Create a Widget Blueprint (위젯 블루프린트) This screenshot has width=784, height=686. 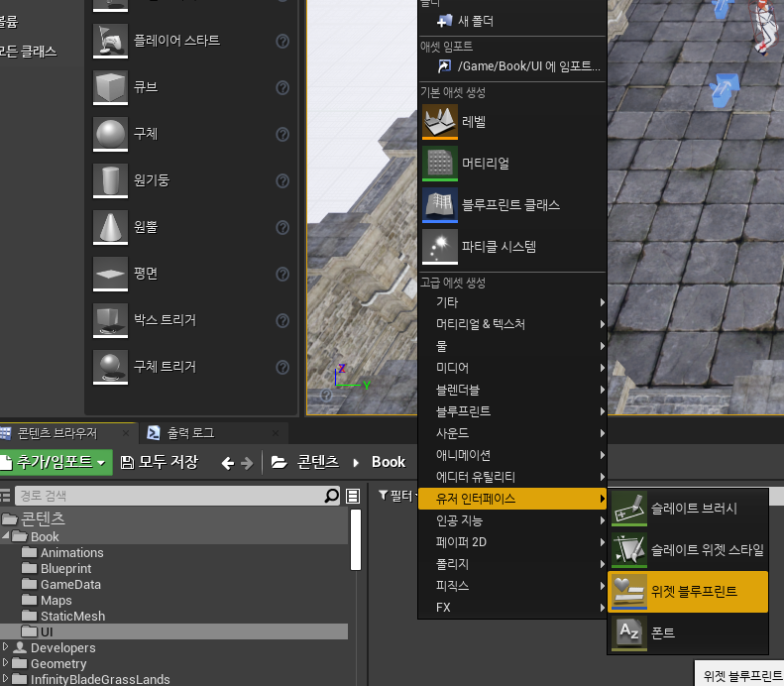pyautogui.click(x=688, y=592)
